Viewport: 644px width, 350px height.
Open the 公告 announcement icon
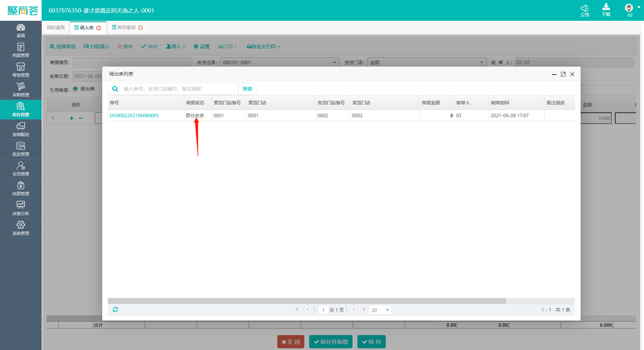(x=585, y=10)
